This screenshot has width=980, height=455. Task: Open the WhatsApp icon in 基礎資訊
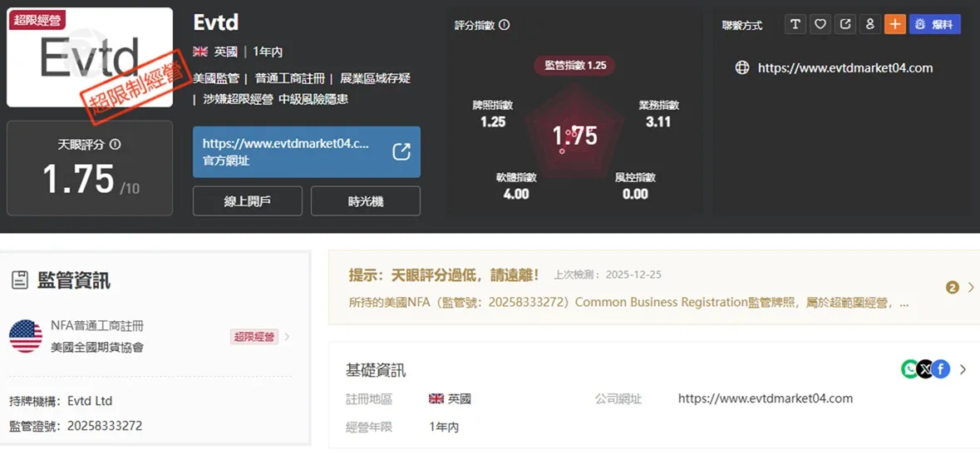pos(910,369)
